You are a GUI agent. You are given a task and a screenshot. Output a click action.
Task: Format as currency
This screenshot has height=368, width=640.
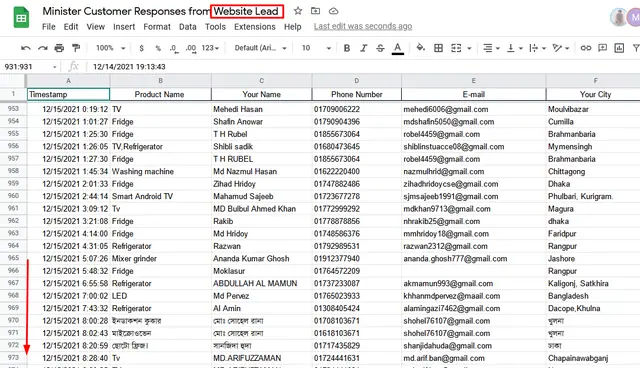141,48
